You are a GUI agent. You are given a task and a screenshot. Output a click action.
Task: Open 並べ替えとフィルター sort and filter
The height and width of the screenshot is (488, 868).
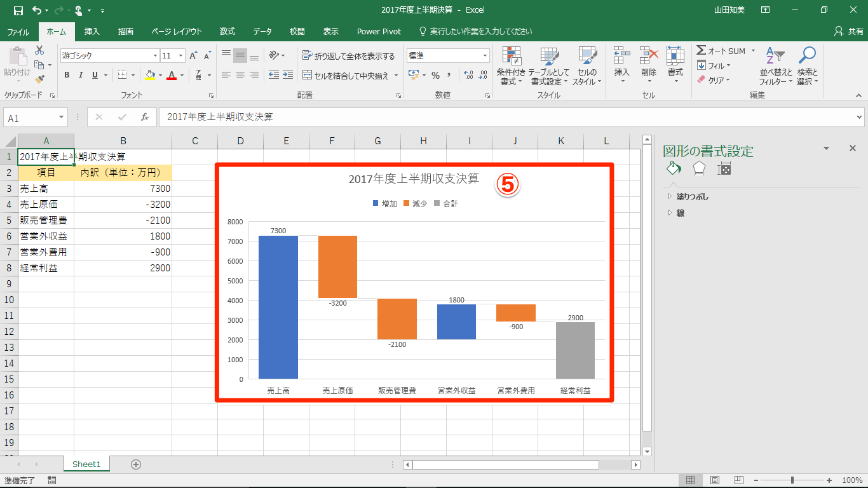pyautogui.click(x=775, y=66)
